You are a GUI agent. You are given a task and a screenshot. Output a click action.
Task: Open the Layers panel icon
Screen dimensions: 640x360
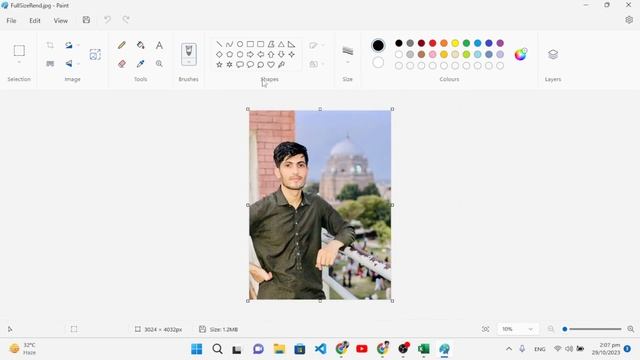point(553,54)
